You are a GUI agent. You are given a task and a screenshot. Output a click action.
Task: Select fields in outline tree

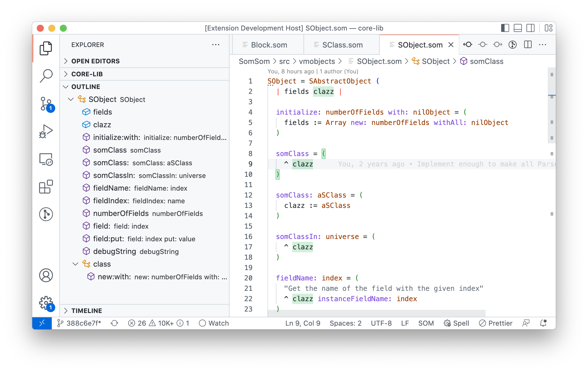(144, 112)
